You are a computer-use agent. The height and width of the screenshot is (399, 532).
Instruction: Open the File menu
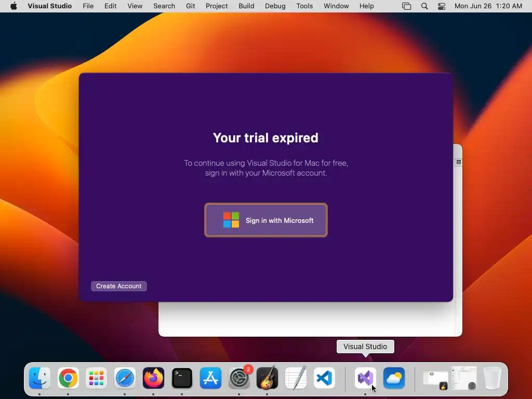88,6
